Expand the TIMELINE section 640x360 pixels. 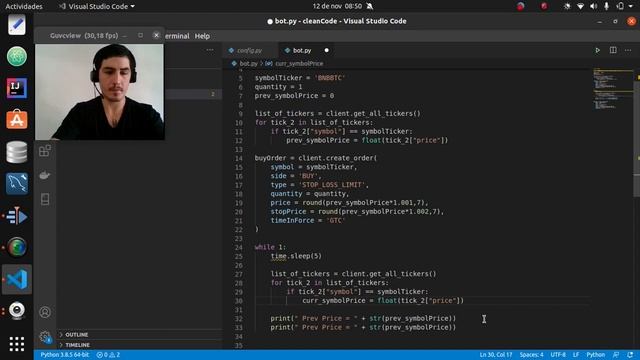coord(77,345)
